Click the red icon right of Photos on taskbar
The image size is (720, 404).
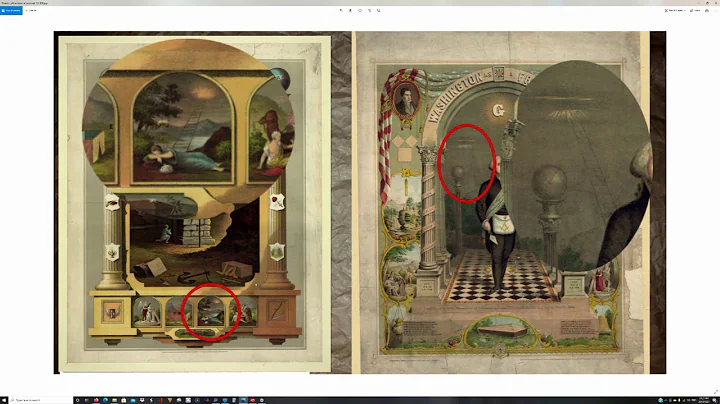(x=252, y=400)
